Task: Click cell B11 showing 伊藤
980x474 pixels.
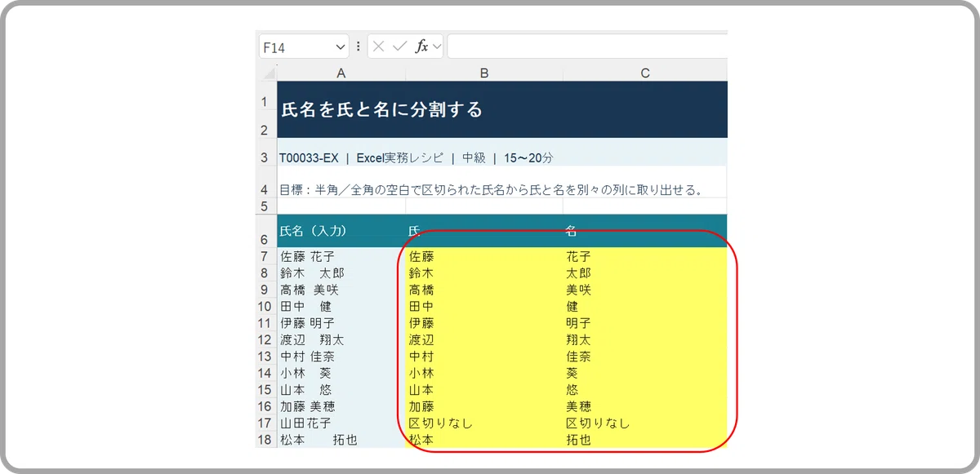Action: (x=484, y=323)
